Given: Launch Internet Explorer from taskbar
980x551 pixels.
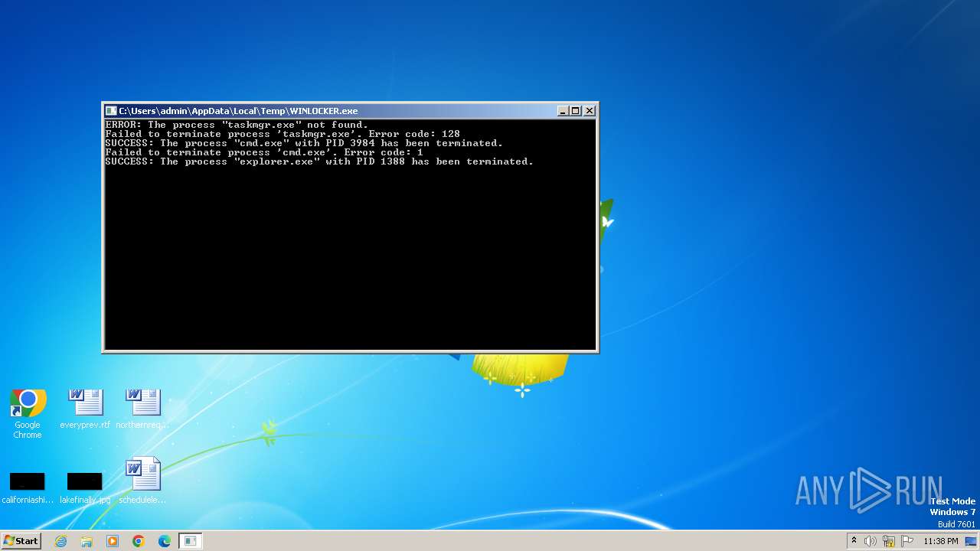Looking at the screenshot, I should (x=60, y=541).
